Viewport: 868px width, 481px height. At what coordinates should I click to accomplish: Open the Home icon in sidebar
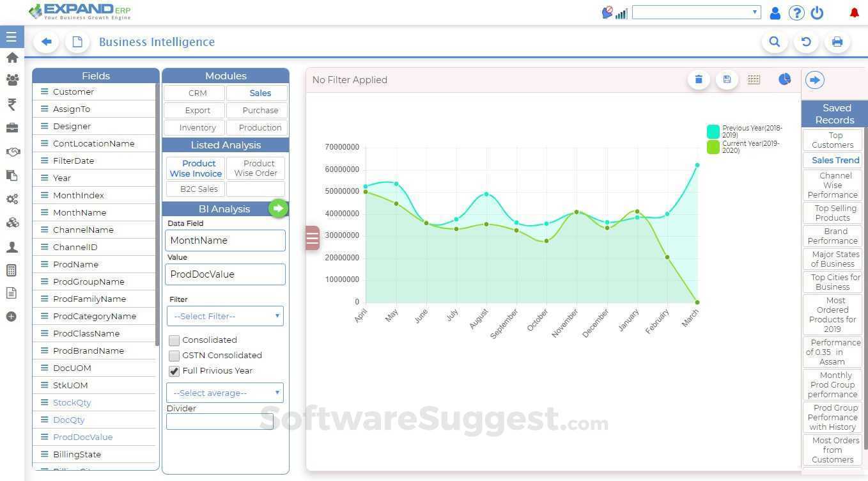tap(12, 58)
